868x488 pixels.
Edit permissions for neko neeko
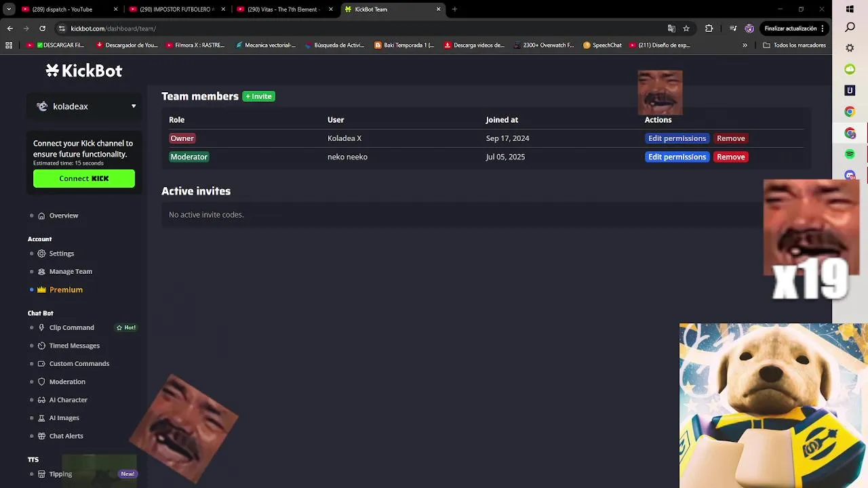click(x=677, y=157)
